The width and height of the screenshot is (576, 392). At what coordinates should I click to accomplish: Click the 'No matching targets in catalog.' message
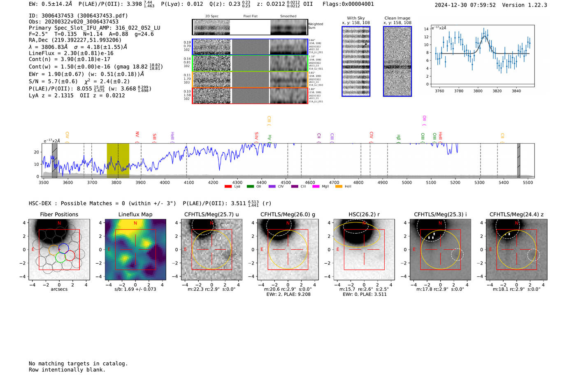click(78, 364)
